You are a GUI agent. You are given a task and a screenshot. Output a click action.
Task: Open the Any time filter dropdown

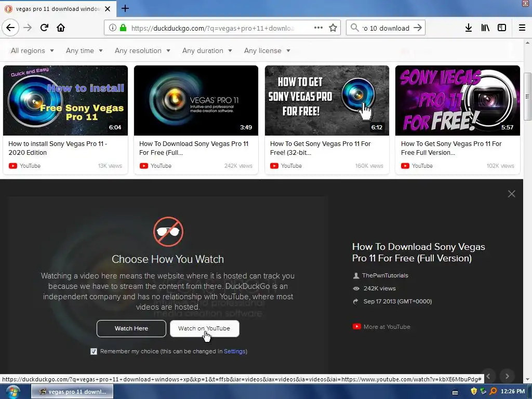[x=84, y=50]
